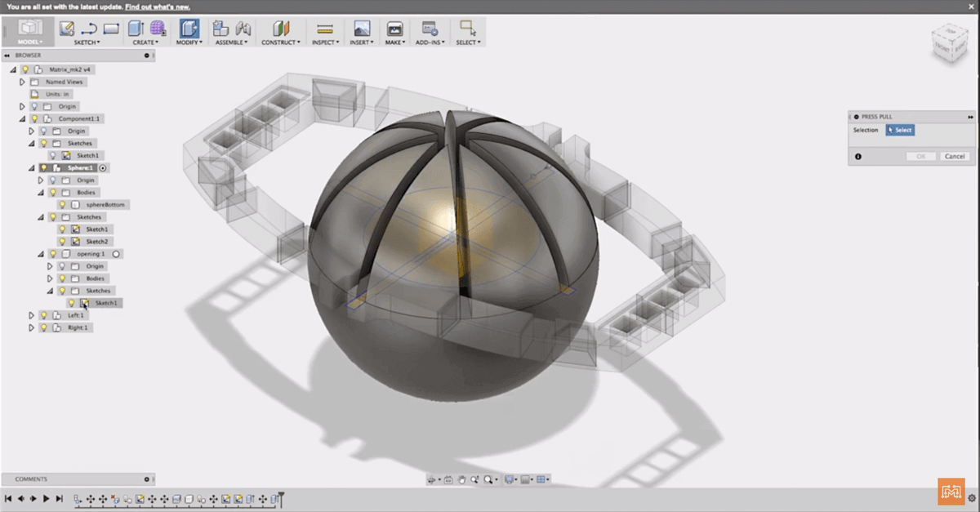Select the Create Sketch tool icon
Viewport: 980px width, 512px height.
(x=67, y=29)
